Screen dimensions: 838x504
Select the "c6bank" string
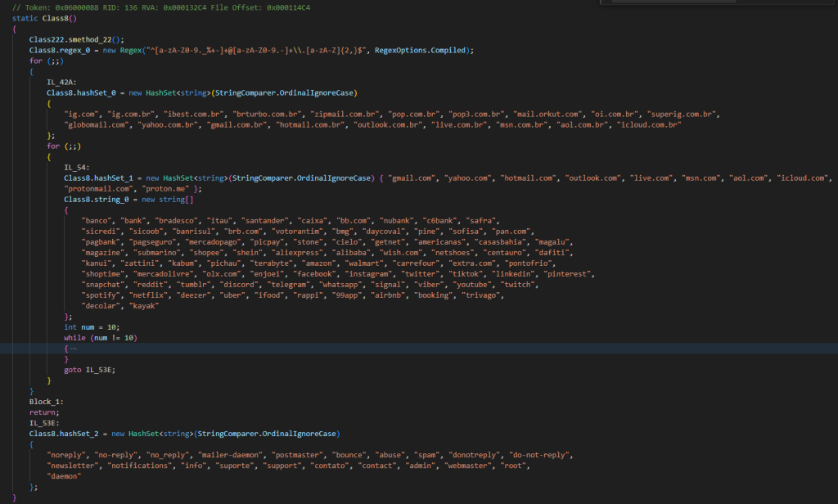[x=440, y=221]
